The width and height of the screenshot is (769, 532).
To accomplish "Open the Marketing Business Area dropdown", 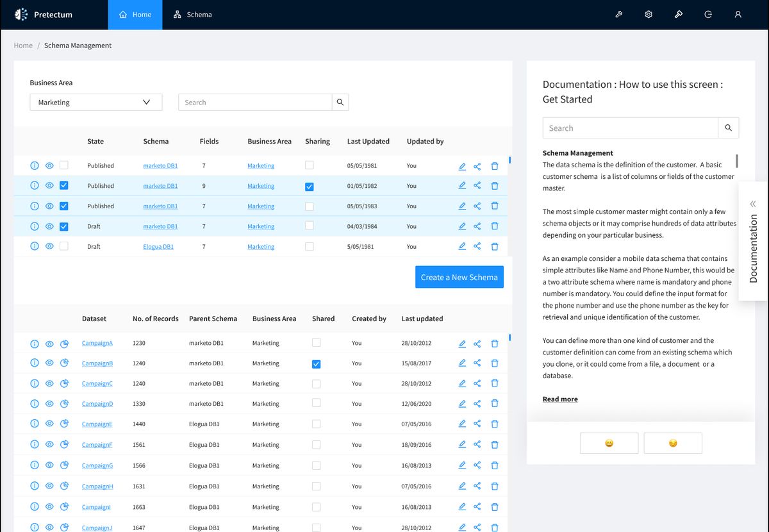I will pos(96,103).
